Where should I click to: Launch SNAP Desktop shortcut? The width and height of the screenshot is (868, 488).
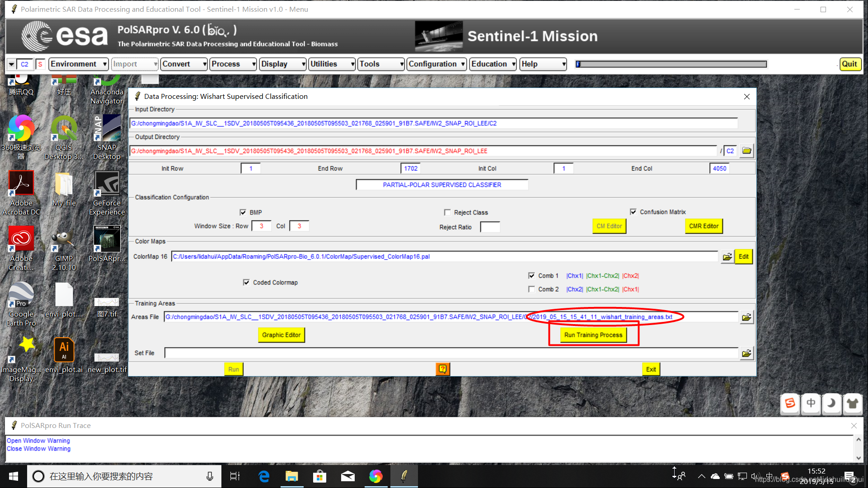click(x=107, y=137)
